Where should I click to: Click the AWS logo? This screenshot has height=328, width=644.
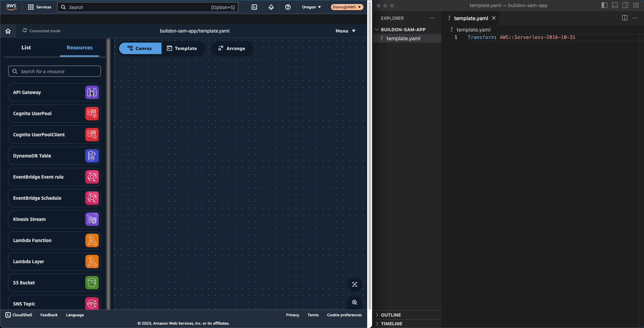pos(11,7)
